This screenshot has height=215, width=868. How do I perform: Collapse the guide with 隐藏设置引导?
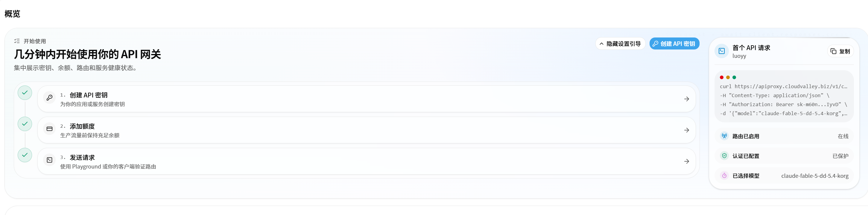620,44
